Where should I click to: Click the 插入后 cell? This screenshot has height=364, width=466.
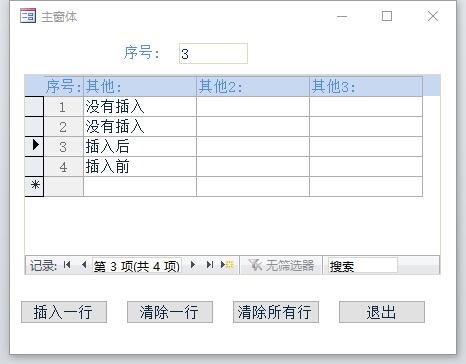coord(140,146)
